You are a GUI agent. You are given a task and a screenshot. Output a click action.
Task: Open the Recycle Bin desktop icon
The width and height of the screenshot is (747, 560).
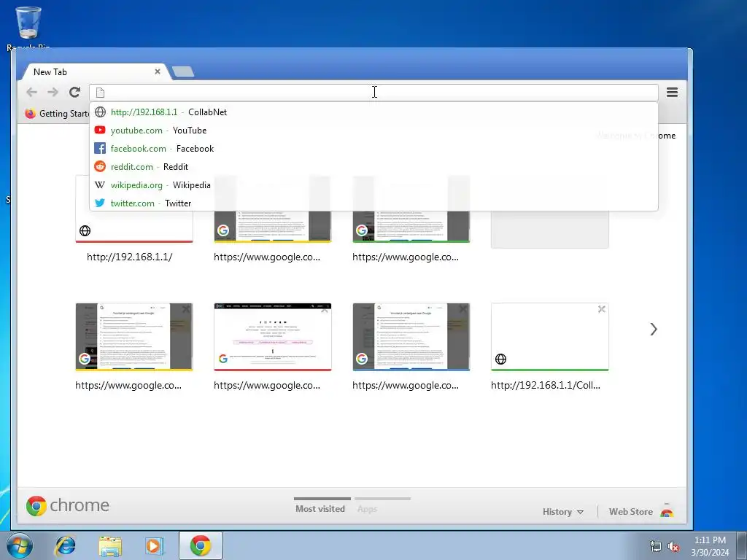click(28, 28)
